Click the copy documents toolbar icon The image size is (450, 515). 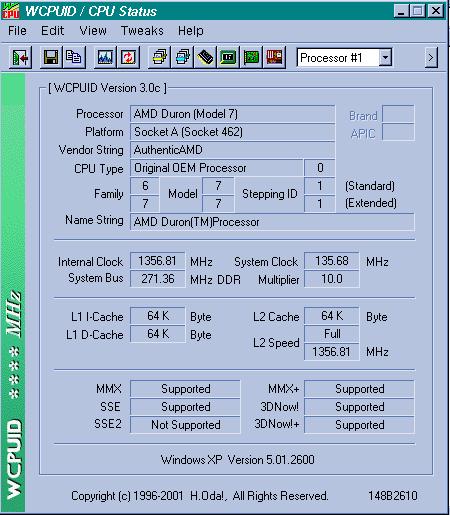pyautogui.click(x=74, y=58)
